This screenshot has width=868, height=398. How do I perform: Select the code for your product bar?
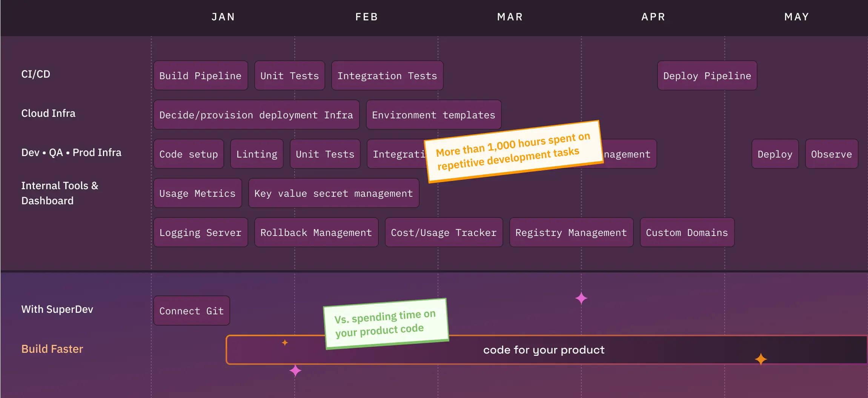pyautogui.click(x=546, y=350)
